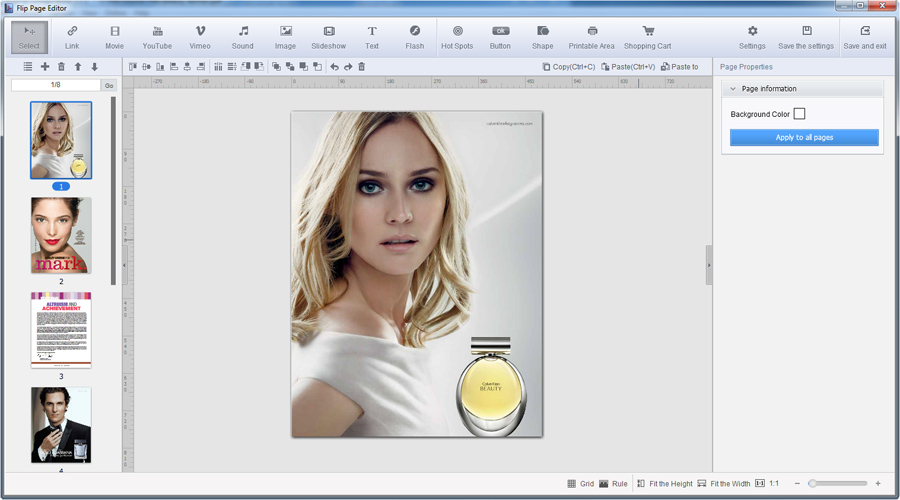Insert a Slideshow element
The width and height of the screenshot is (900, 500).
(329, 37)
